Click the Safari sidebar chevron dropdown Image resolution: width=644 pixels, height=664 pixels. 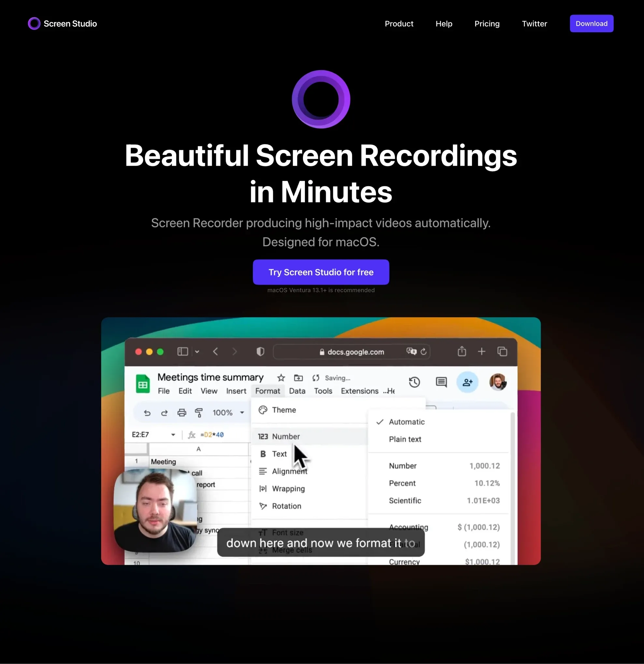(x=197, y=352)
